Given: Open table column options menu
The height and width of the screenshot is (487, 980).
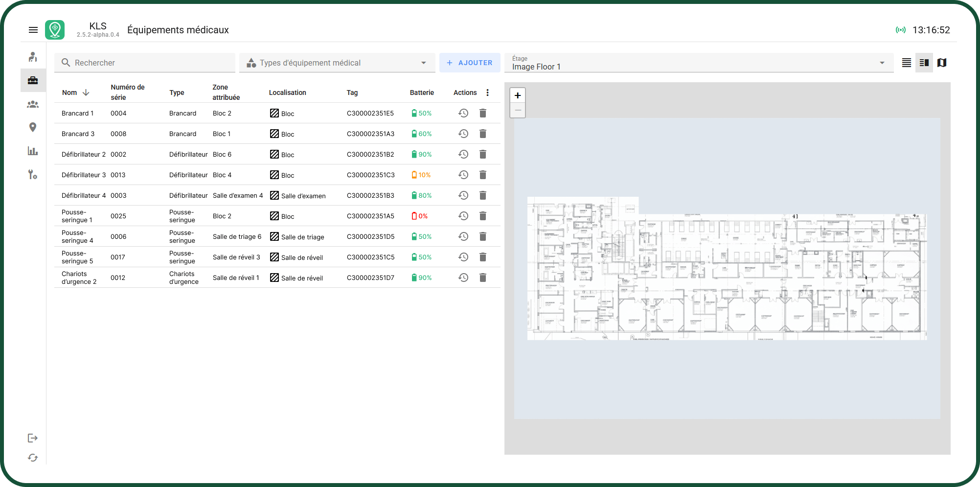Looking at the screenshot, I should (487, 93).
